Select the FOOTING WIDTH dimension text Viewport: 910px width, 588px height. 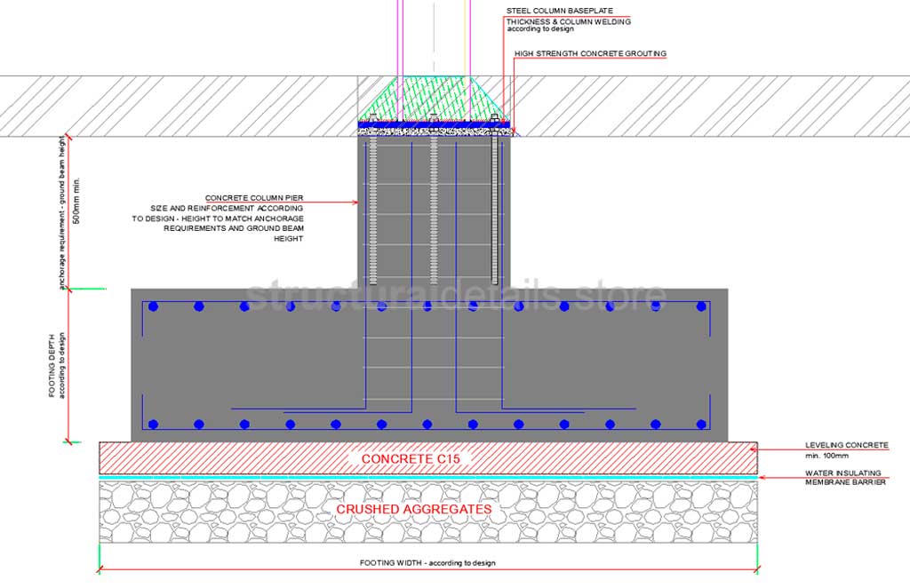click(427, 562)
